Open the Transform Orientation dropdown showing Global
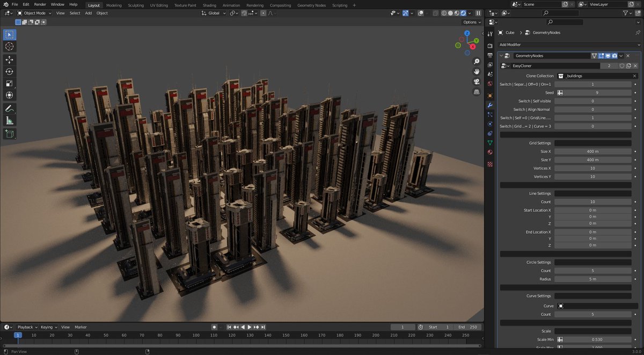644x355 pixels. click(213, 13)
